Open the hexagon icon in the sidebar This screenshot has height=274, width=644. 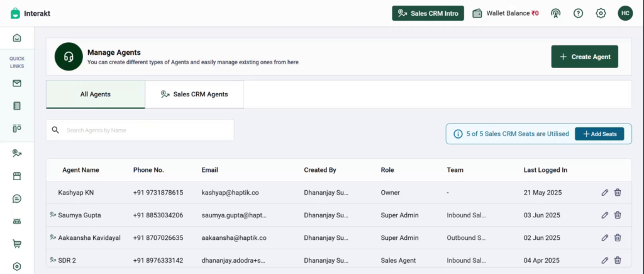click(17, 266)
